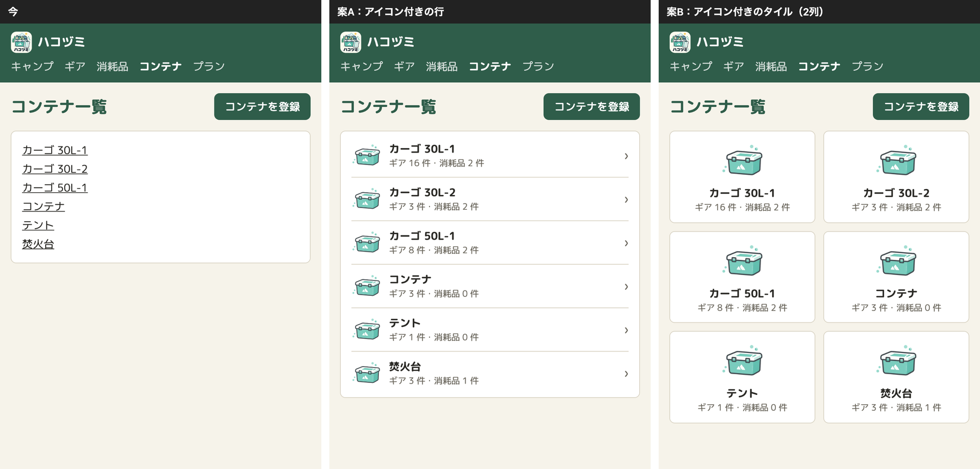Open the 案A カーゴ 30L-1 row via its chevron
The width and height of the screenshot is (980, 469).
(x=626, y=156)
